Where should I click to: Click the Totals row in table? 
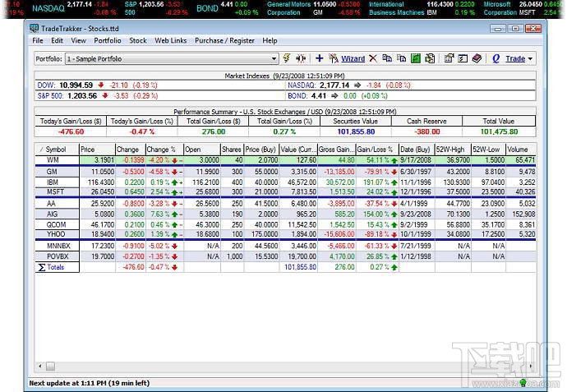coord(55,266)
